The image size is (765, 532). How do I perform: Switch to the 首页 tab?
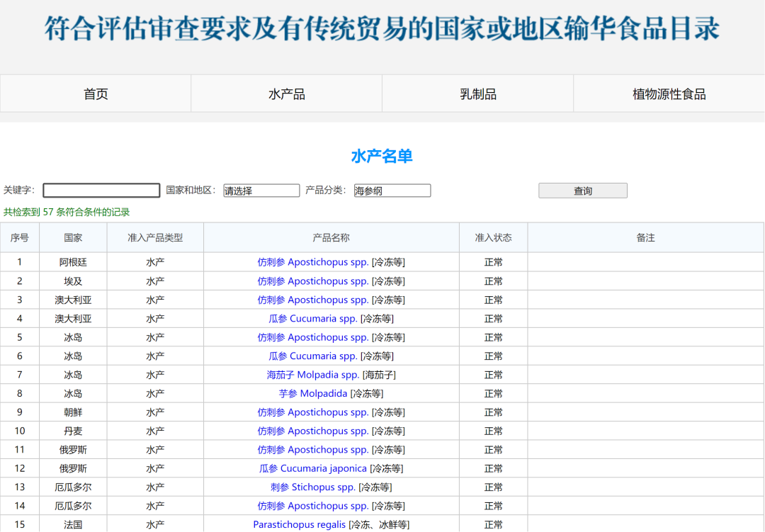click(96, 93)
